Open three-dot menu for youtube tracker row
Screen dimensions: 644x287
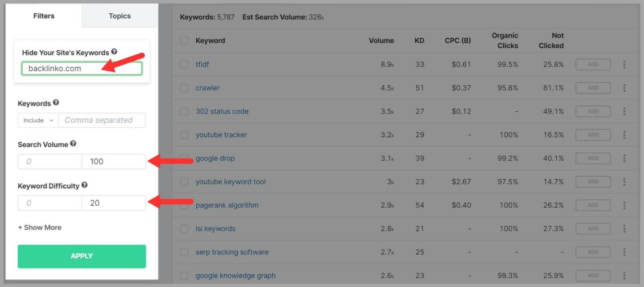tap(624, 135)
